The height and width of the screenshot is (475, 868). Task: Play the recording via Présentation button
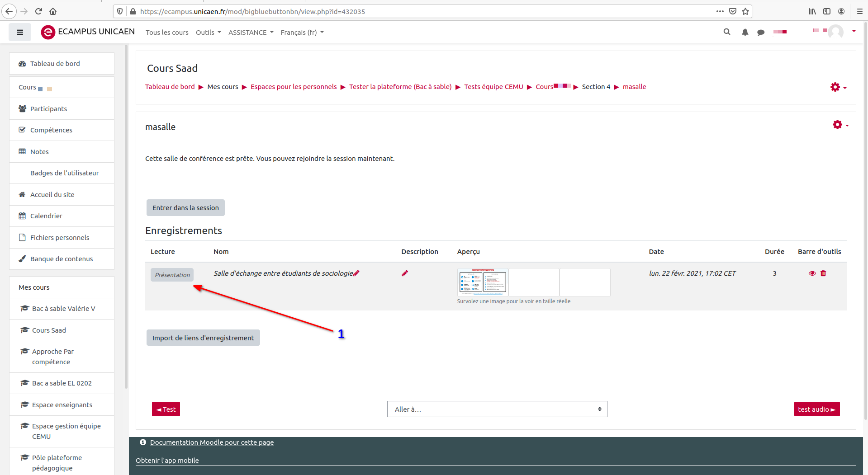172,275
